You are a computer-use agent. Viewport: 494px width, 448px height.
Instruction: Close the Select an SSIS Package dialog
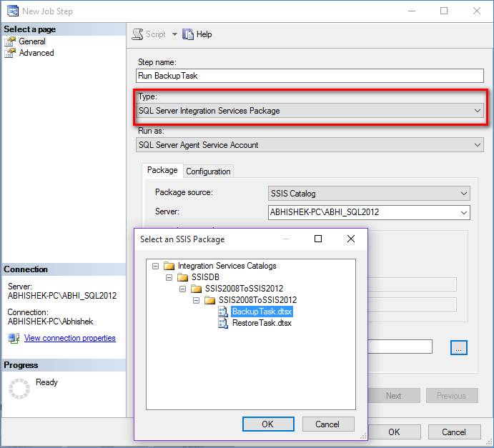point(351,239)
